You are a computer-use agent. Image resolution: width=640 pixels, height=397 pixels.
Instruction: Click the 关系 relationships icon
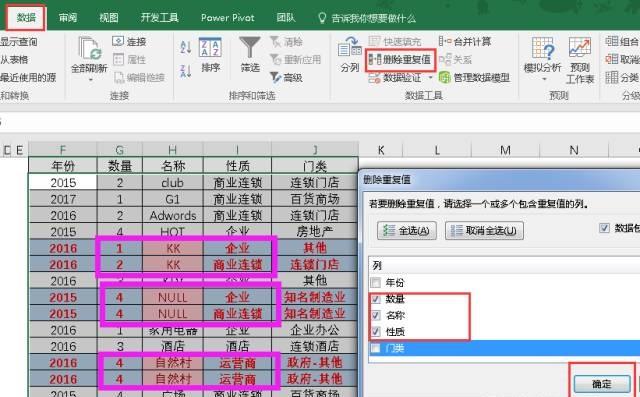[444, 60]
